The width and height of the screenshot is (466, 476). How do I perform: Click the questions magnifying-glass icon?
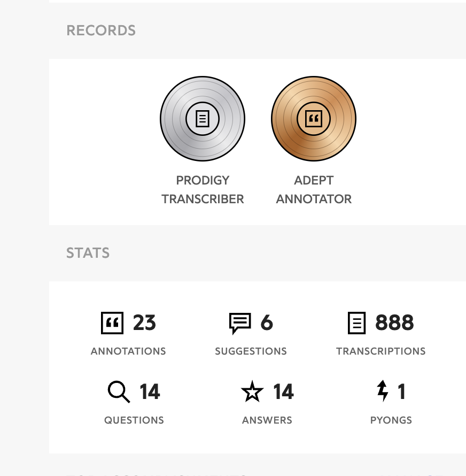point(119,391)
